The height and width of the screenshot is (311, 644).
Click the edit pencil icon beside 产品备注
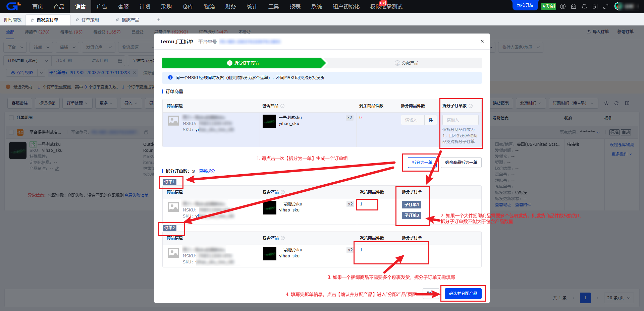point(57,169)
